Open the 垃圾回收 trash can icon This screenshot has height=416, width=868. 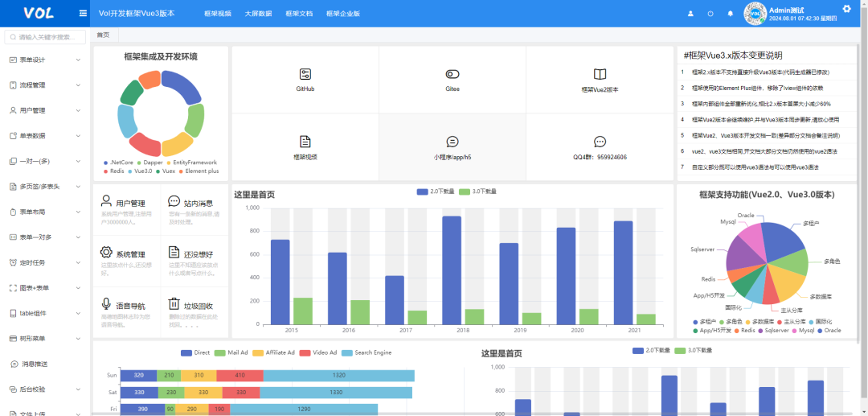click(x=174, y=303)
